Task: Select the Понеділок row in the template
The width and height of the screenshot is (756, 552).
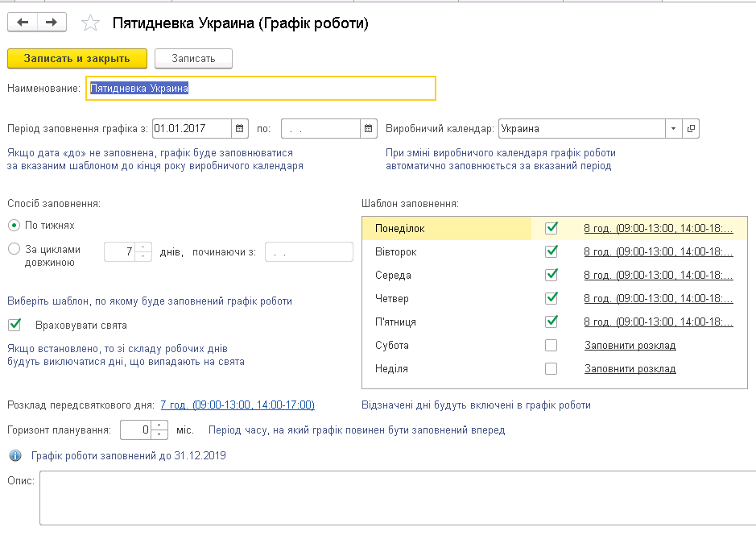Action: (555, 228)
